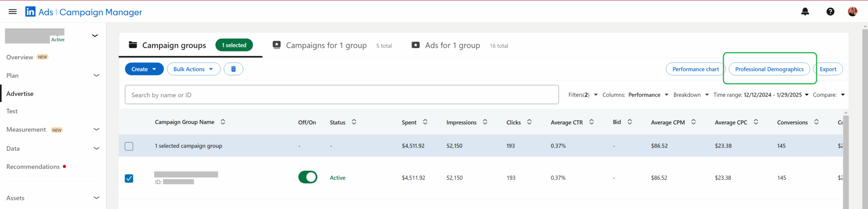
Task: Sort by Average CTR column
Action: click(x=592, y=122)
